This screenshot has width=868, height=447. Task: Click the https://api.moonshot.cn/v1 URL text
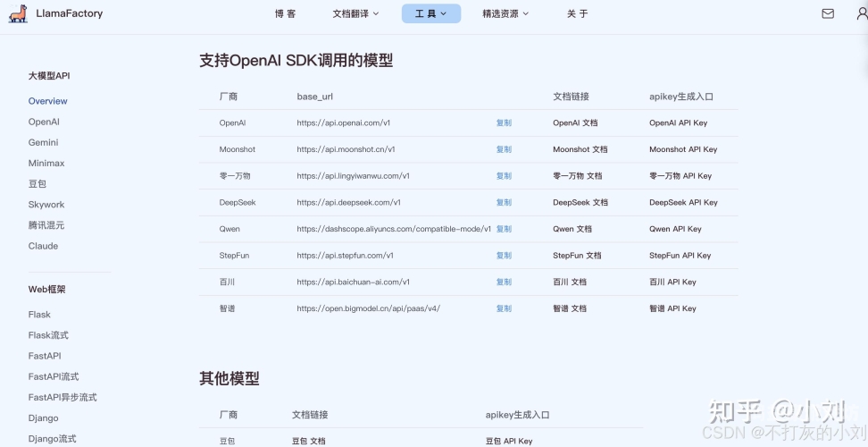[x=346, y=149]
